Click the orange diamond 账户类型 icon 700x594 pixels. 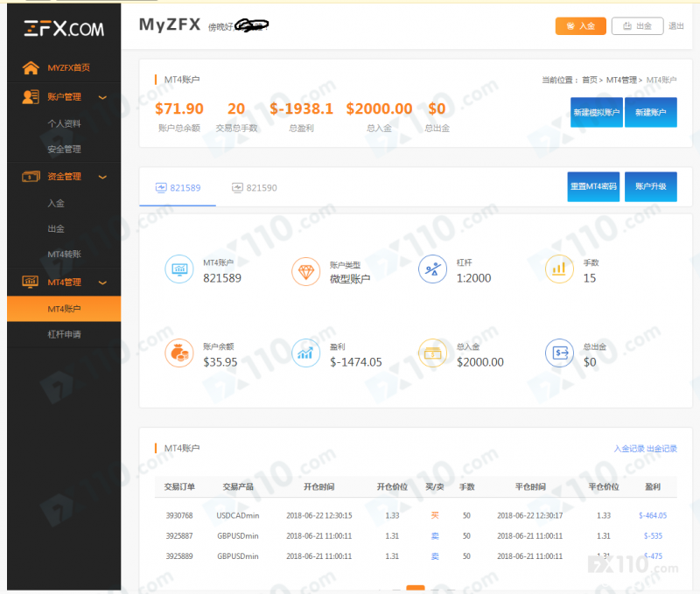click(305, 271)
